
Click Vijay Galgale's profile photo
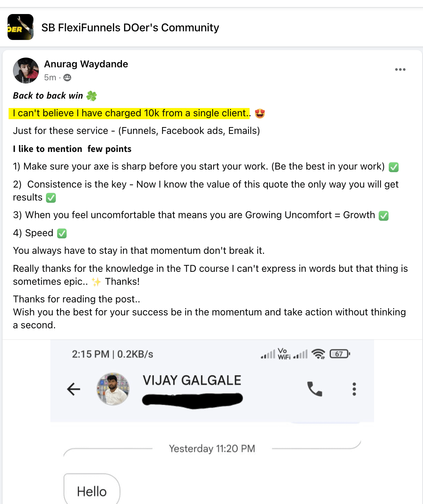[x=113, y=389]
